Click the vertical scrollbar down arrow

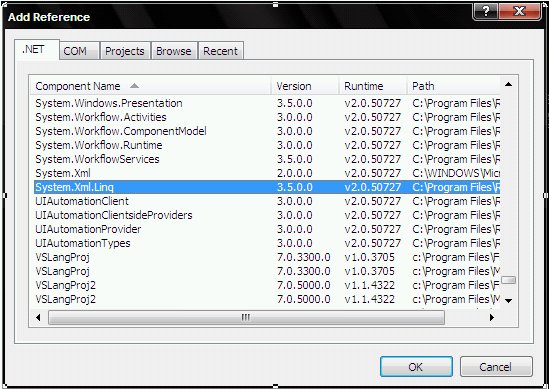(509, 300)
